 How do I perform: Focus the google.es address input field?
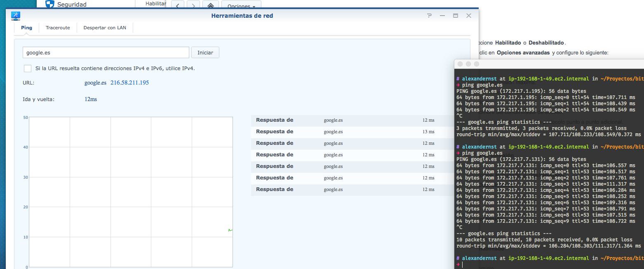pos(106,53)
